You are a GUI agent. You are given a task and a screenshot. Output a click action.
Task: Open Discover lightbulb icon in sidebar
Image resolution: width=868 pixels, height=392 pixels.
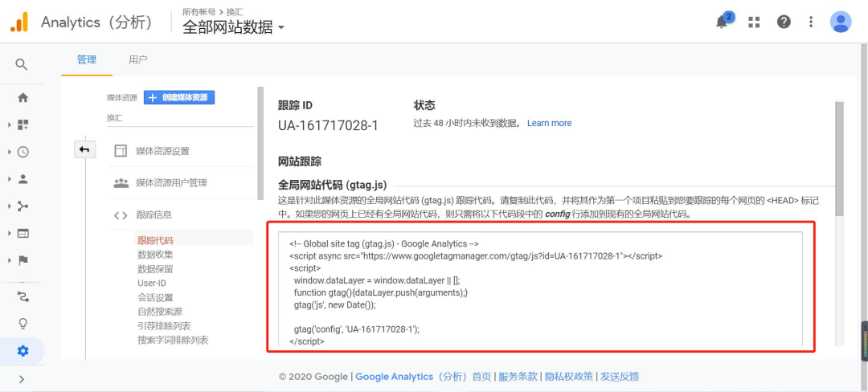click(x=23, y=324)
